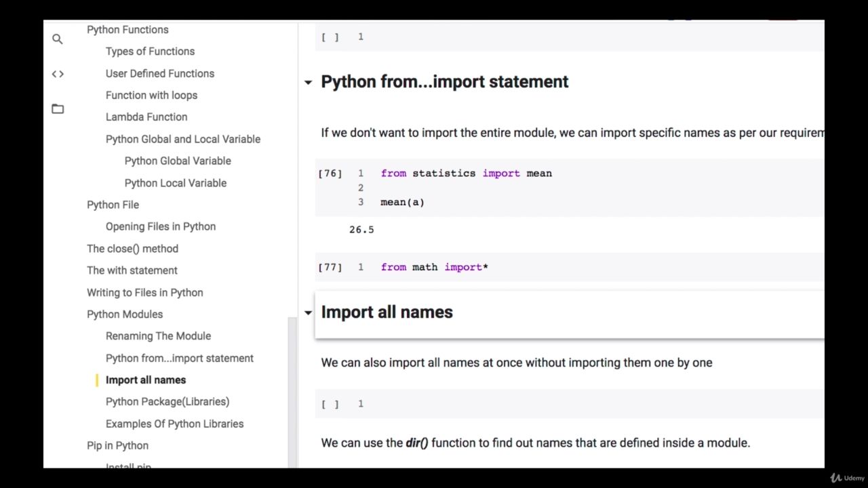Run the empty cell at top
This screenshot has width=868, height=488.
click(x=330, y=37)
